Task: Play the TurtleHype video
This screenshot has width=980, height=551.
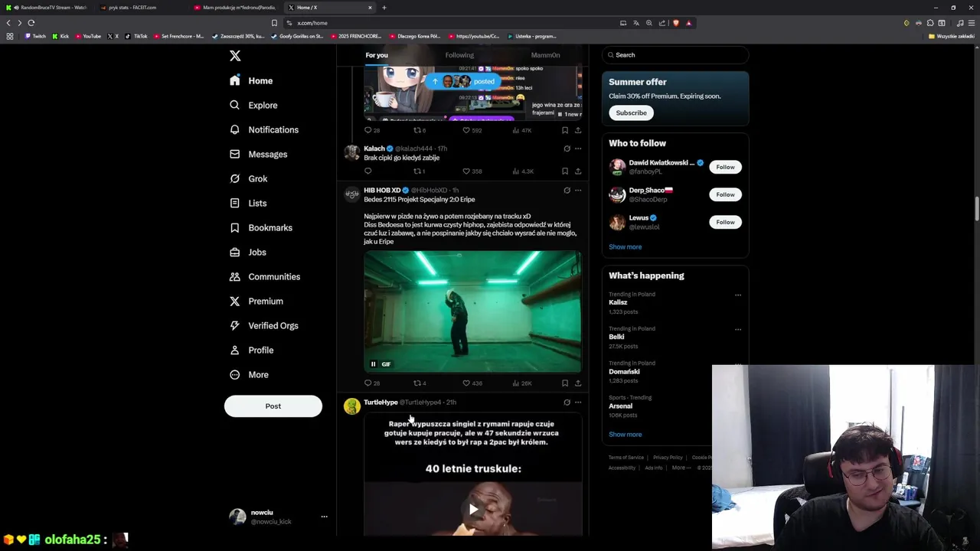Action: pos(473,509)
